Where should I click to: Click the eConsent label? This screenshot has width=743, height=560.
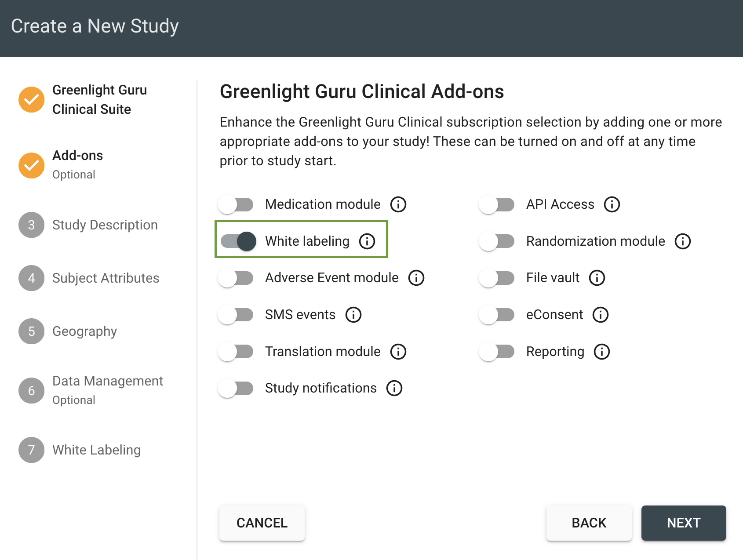(x=554, y=315)
